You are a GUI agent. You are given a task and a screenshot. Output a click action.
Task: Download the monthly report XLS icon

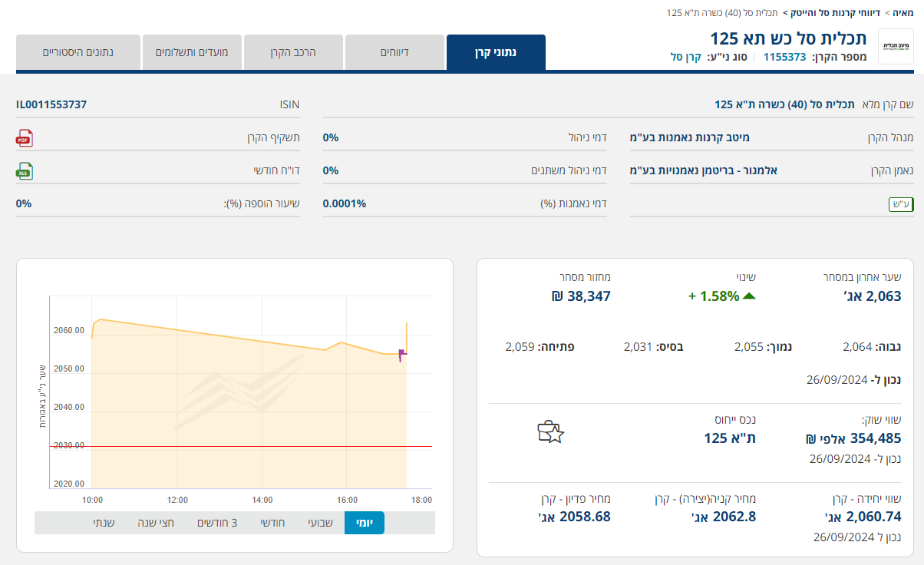pos(25,170)
